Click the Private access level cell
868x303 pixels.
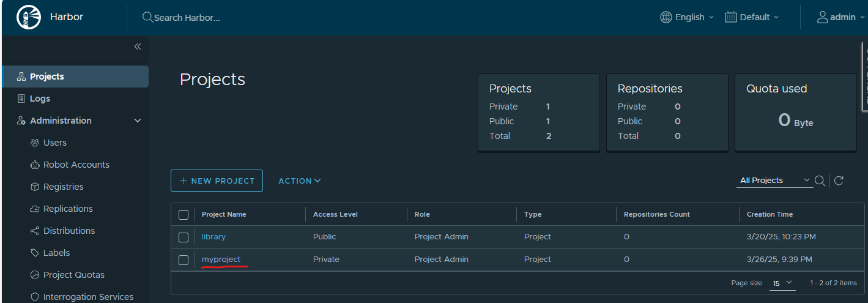[326, 260]
